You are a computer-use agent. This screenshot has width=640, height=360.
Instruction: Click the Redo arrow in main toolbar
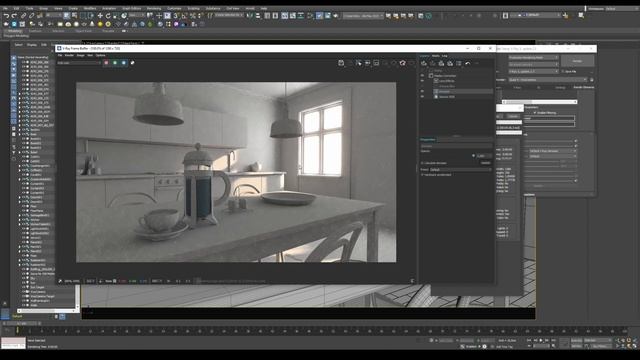click(14, 16)
